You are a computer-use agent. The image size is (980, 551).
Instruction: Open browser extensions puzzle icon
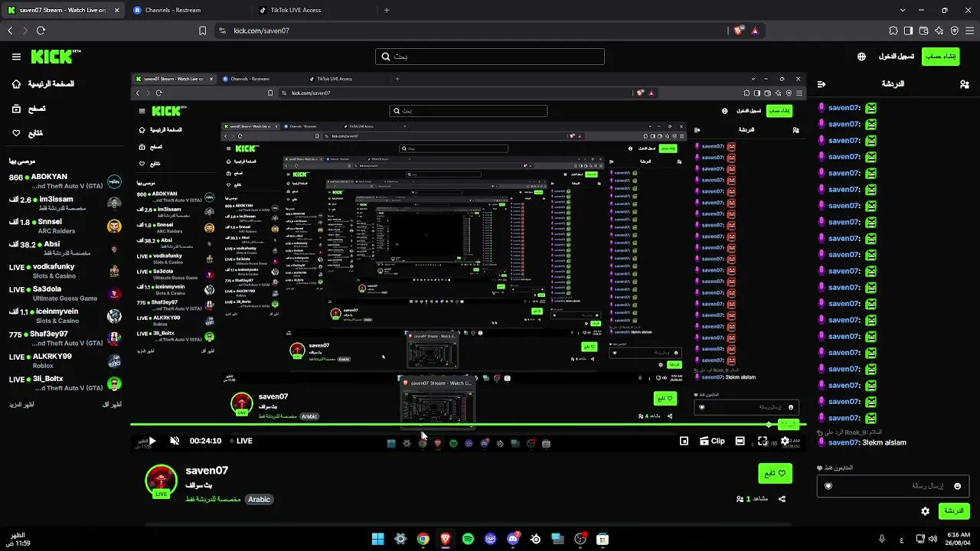893,31
